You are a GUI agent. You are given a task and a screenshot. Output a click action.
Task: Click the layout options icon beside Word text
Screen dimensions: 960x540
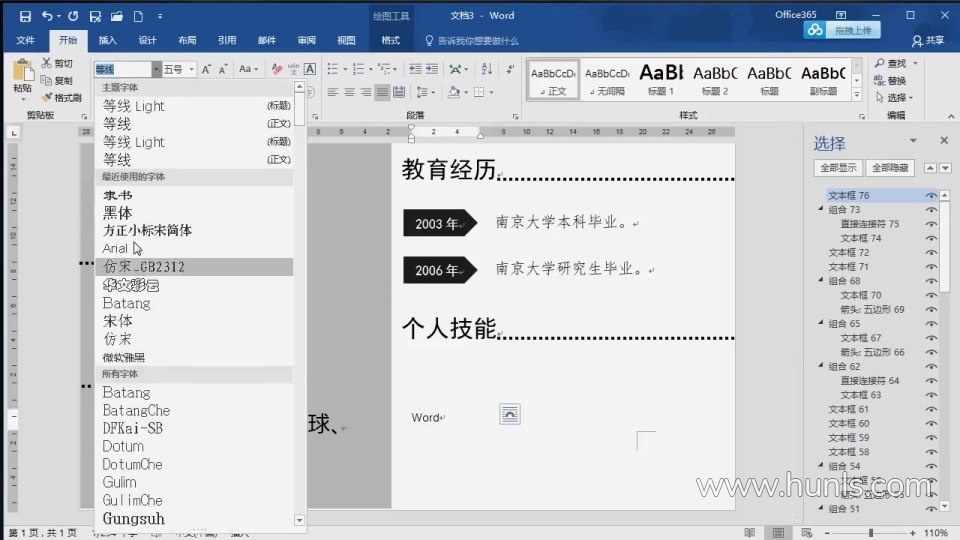[510, 414]
